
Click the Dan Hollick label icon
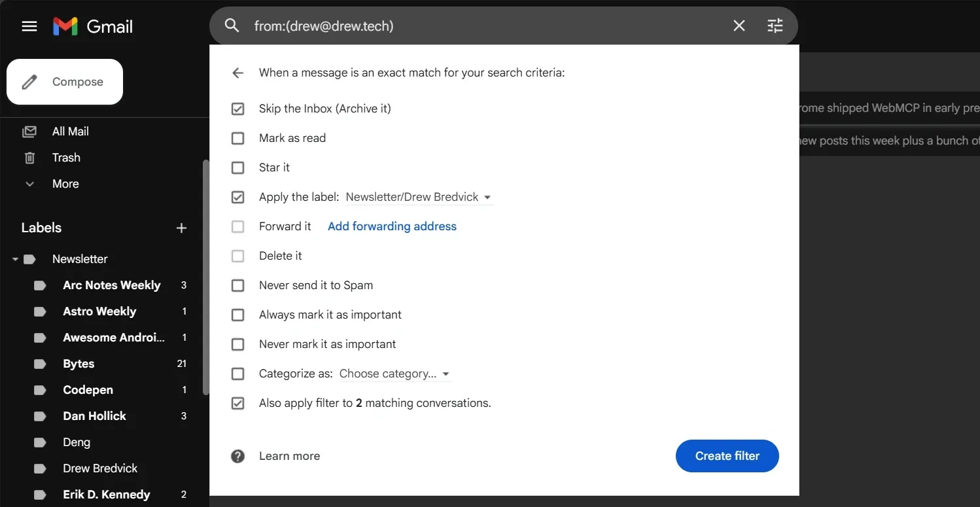tap(40, 416)
